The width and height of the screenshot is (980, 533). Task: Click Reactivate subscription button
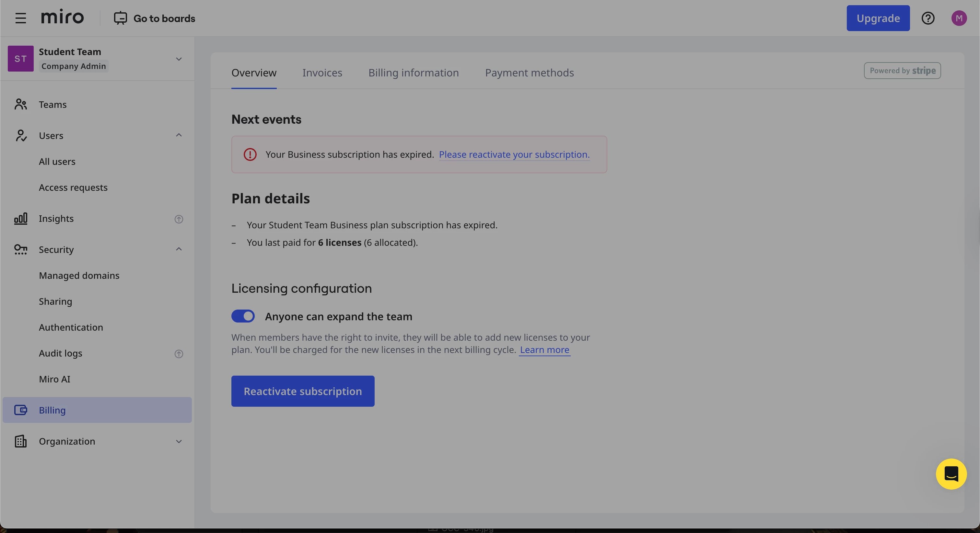[x=303, y=391]
